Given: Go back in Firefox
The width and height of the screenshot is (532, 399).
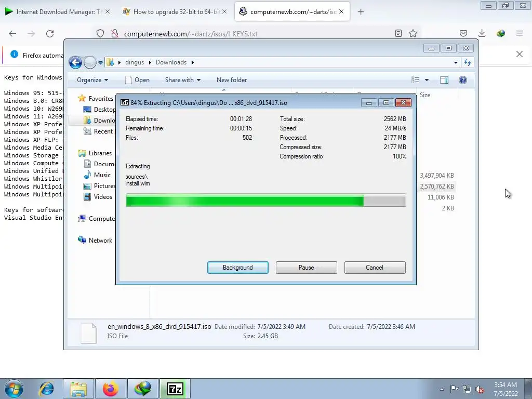Looking at the screenshot, I should pos(12,34).
